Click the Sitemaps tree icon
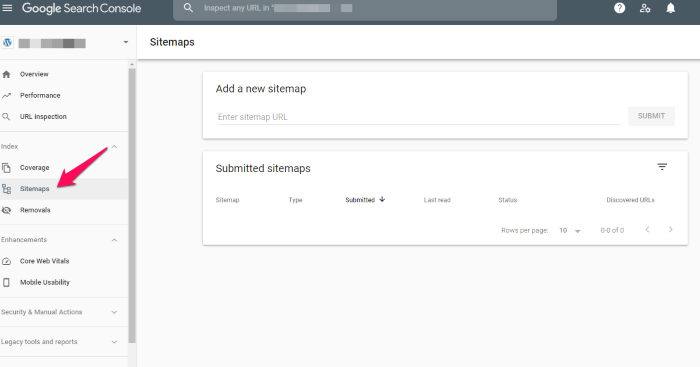Screen dimensions: 700x367 point(6,189)
